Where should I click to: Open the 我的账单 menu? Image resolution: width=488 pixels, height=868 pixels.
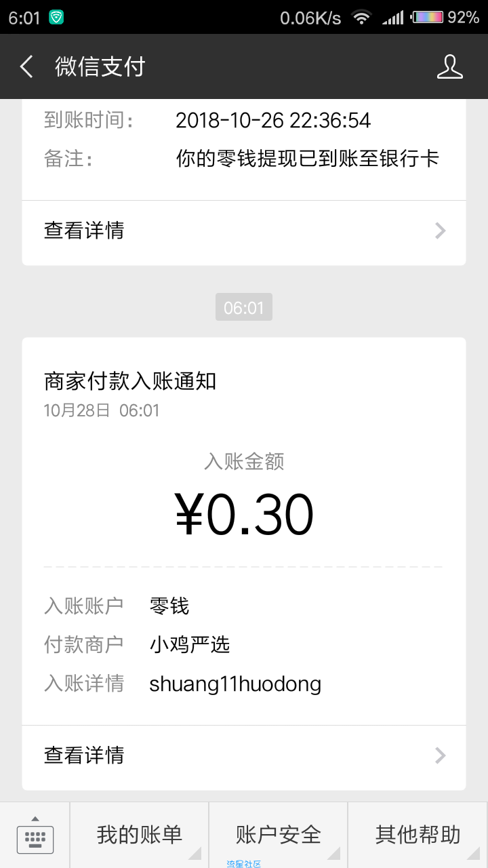click(x=139, y=835)
